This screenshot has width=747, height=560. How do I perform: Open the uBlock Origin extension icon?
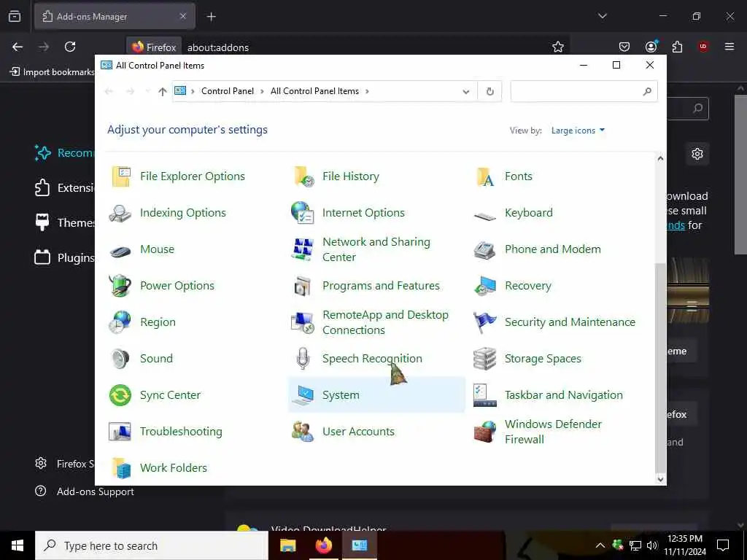click(x=703, y=47)
